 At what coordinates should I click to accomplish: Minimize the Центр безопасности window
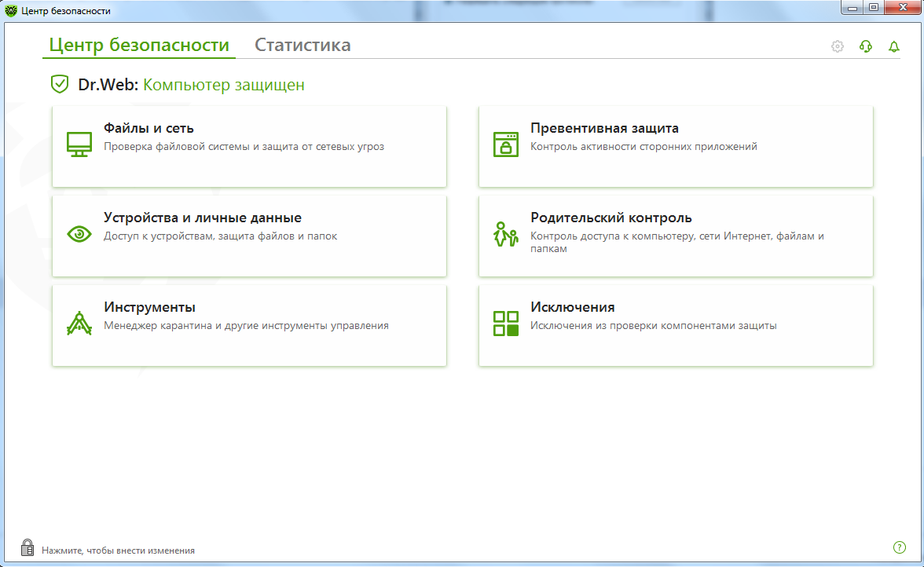tap(852, 8)
